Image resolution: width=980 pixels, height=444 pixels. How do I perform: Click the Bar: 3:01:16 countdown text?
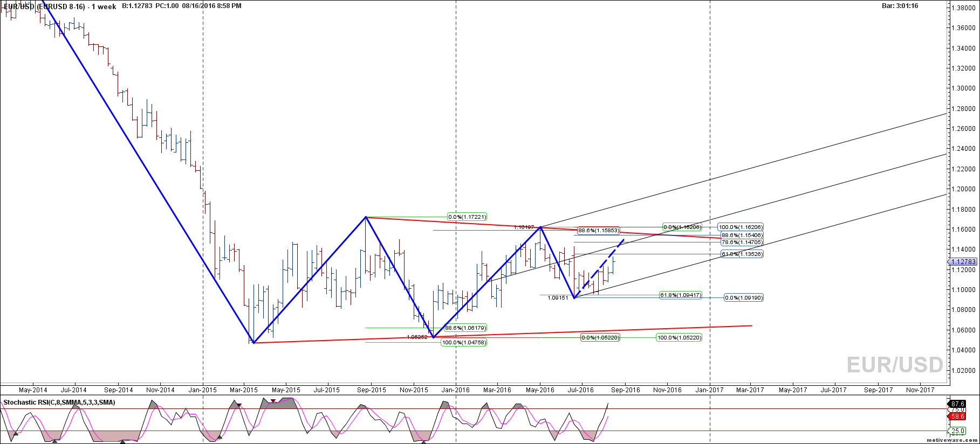[900, 6]
